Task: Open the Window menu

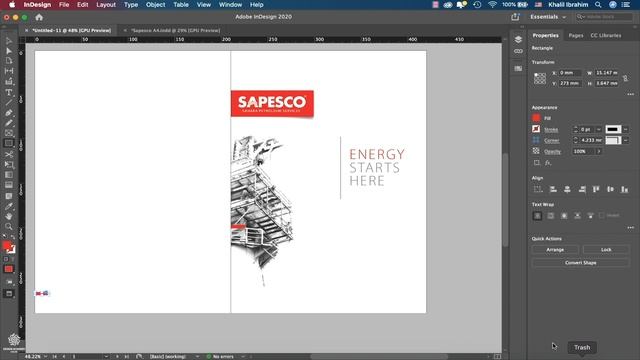Action: pos(230,5)
